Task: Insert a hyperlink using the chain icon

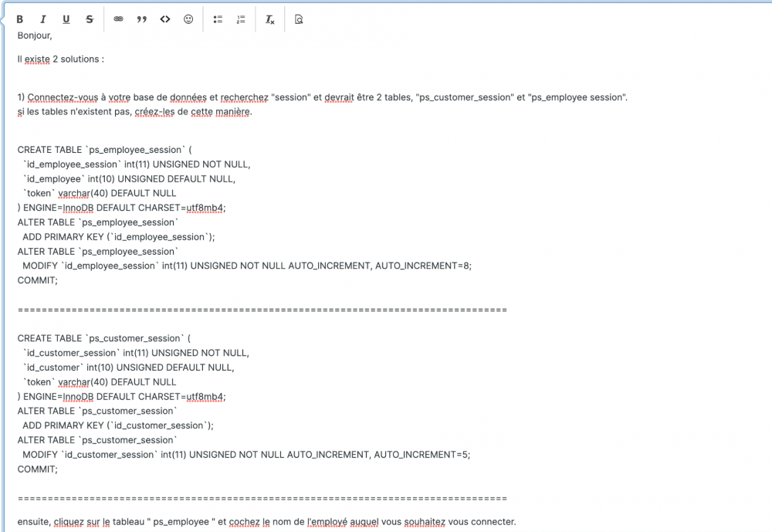Action: tap(119, 19)
